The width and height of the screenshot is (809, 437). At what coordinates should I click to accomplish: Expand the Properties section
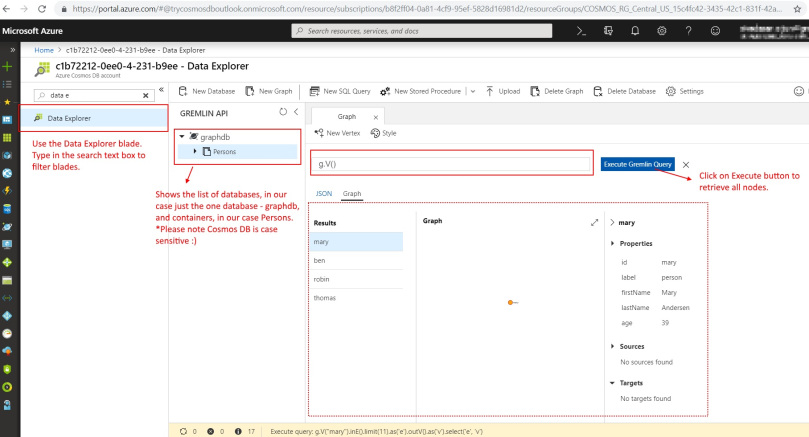(x=612, y=244)
